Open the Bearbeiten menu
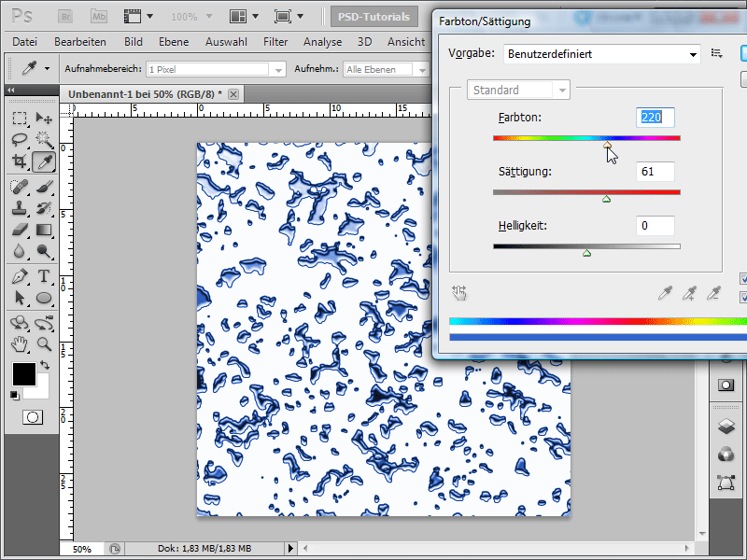Image resolution: width=747 pixels, height=560 pixels. (80, 42)
